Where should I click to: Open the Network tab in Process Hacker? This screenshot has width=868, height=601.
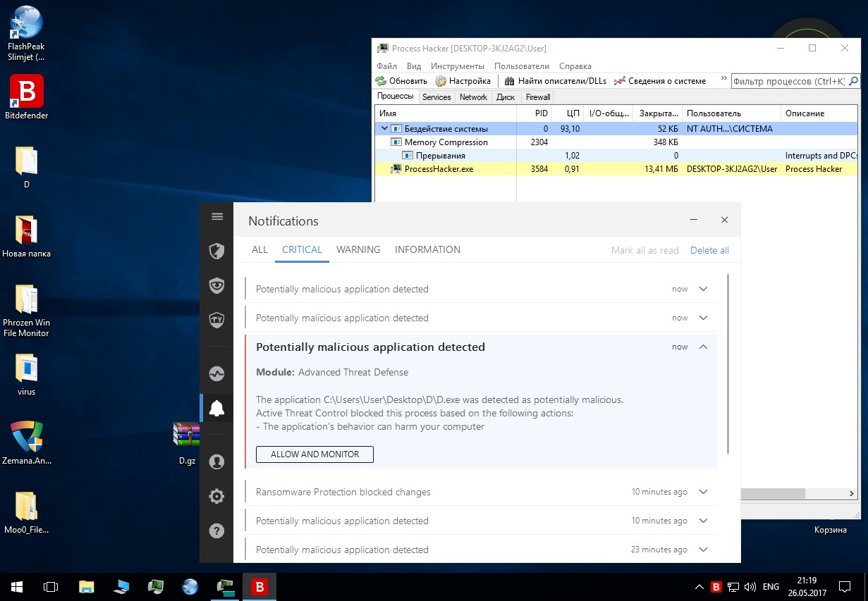tap(473, 97)
